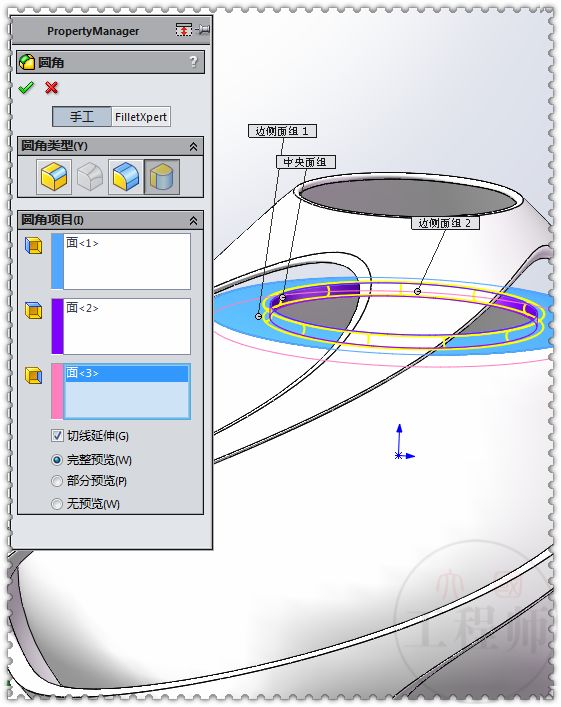Select full round fillet type icon
561x707 pixels.
(162, 177)
